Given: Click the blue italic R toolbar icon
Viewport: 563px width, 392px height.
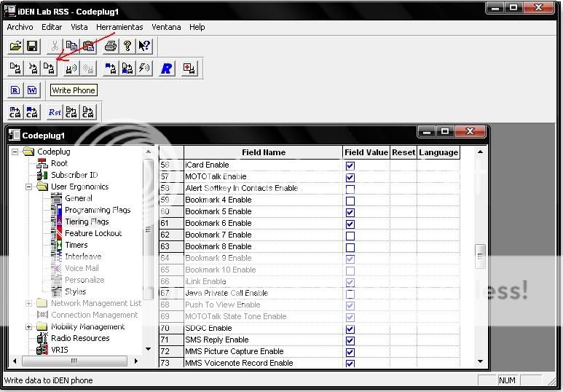Looking at the screenshot, I should point(167,68).
